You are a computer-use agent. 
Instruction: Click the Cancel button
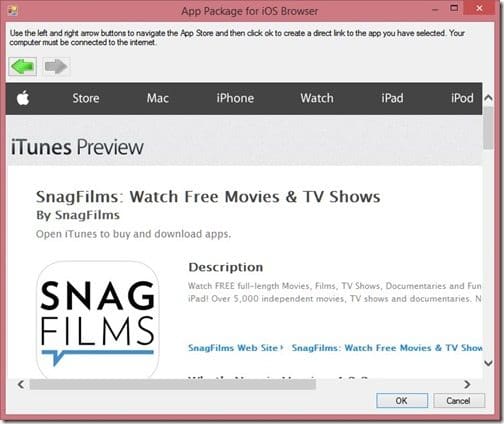pos(459,400)
